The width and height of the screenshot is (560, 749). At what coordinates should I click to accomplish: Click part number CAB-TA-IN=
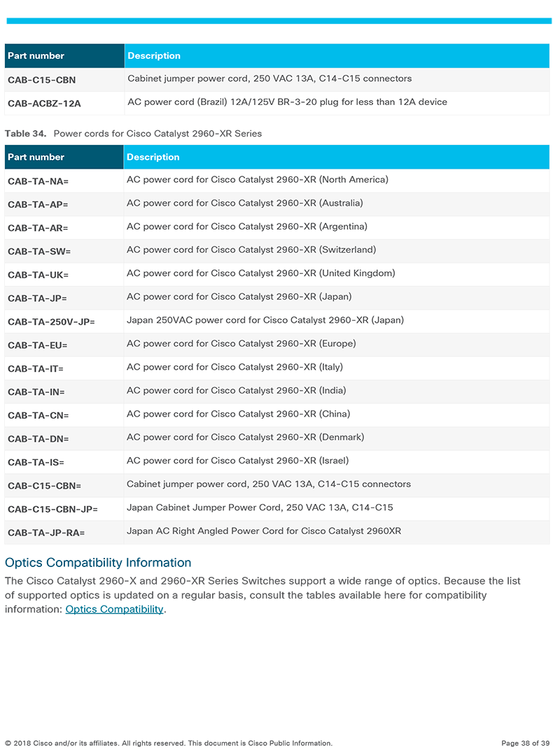[36, 392]
